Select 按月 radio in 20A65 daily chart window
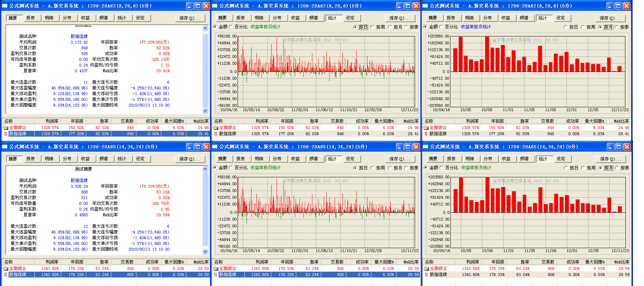Viewport: 644px width, 286px height. click(390, 168)
